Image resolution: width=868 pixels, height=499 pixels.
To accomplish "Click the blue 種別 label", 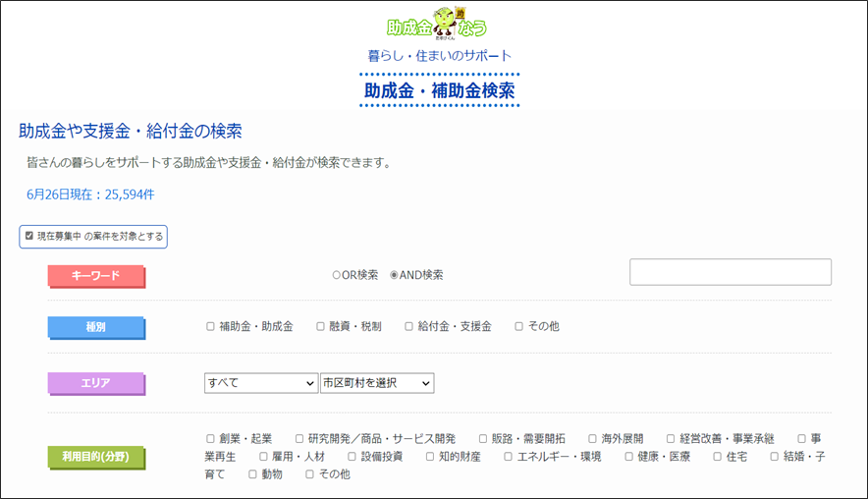I will (x=96, y=327).
